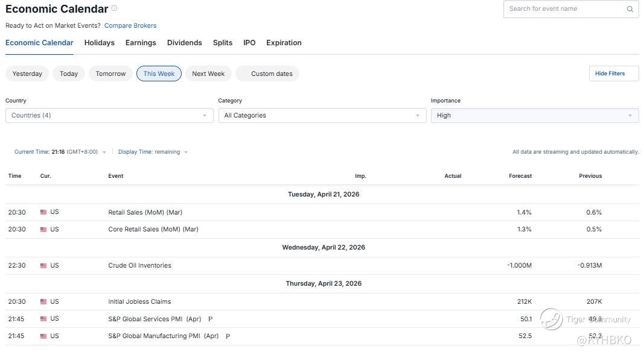The width and height of the screenshot is (644, 355).
Task: Select the Next Week date filter
Action: [208, 74]
